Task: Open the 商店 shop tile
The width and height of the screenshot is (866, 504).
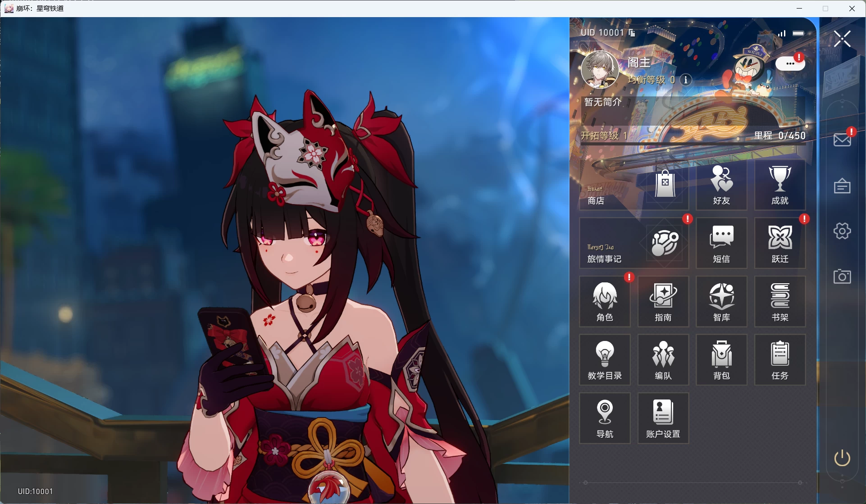Action: (x=634, y=185)
